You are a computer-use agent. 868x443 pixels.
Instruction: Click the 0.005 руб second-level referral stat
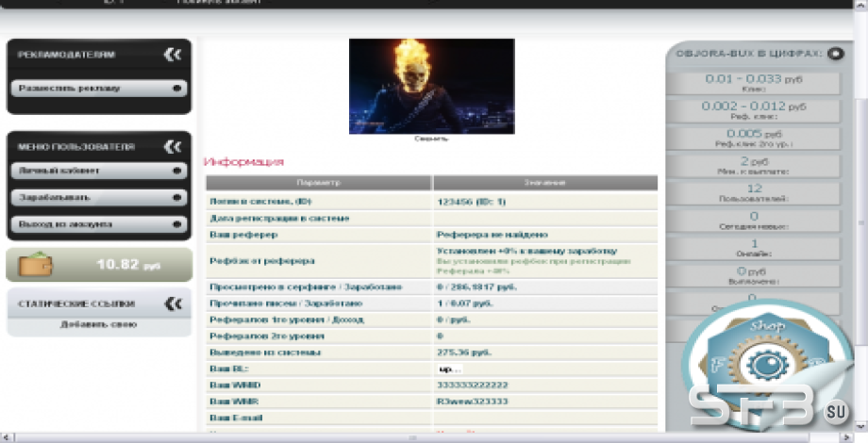point(754,139)
